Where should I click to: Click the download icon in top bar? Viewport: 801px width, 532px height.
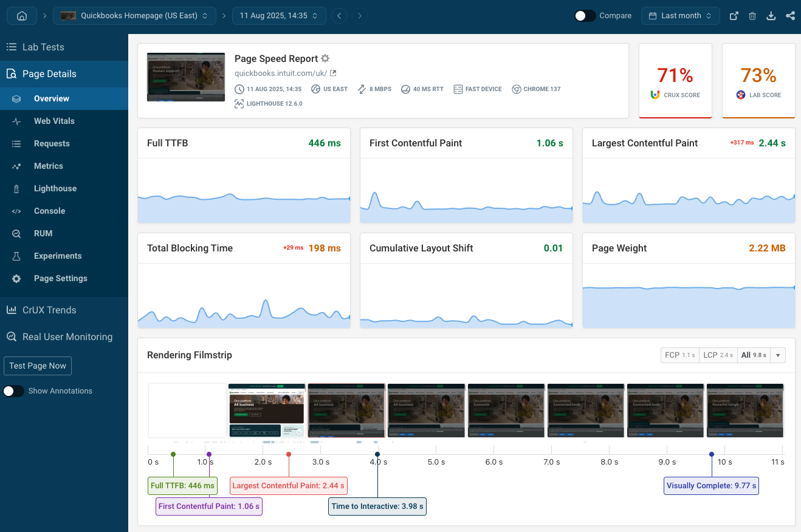coord(771,16)
